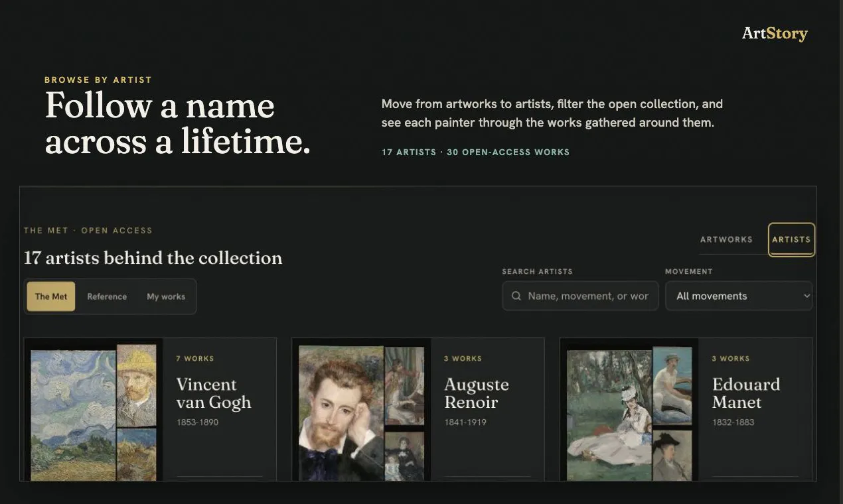Click the '1853-1890' dates text
This screenshot has height=504, width=843.
coord(197,422)
